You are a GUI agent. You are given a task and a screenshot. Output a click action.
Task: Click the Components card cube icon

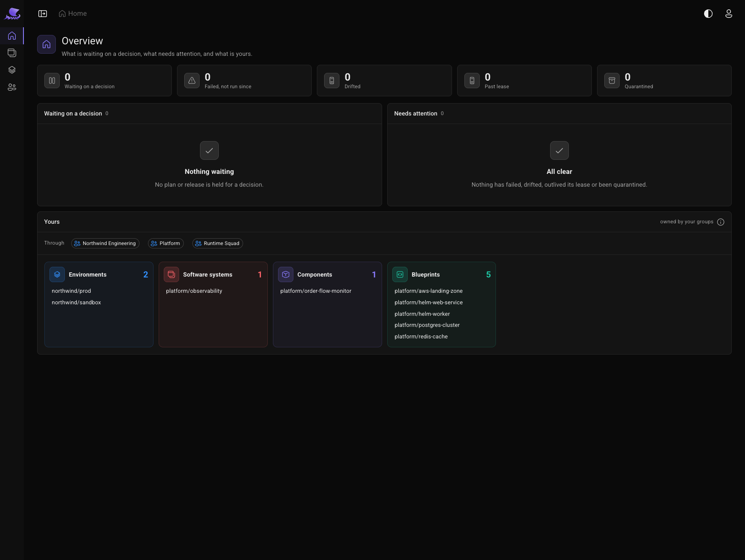(286, 274)
